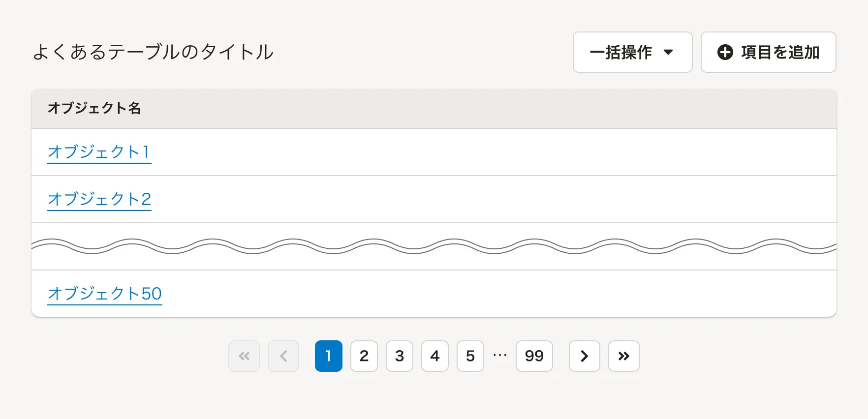Open the オブジェクト50 link
Image resolution: width=868 pixels, height=419 pixels.
[x=104, y=294]
